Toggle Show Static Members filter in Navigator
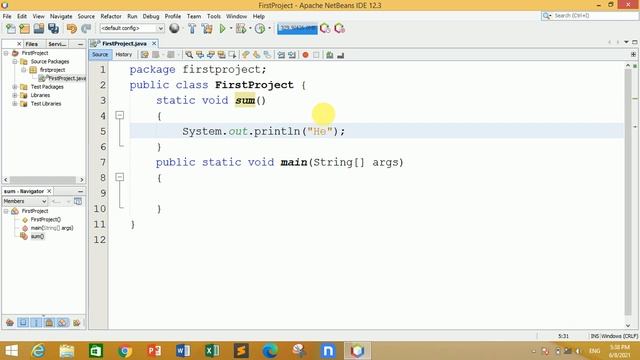The height and width of the screenshot is (360, 640). pos(36,323)
